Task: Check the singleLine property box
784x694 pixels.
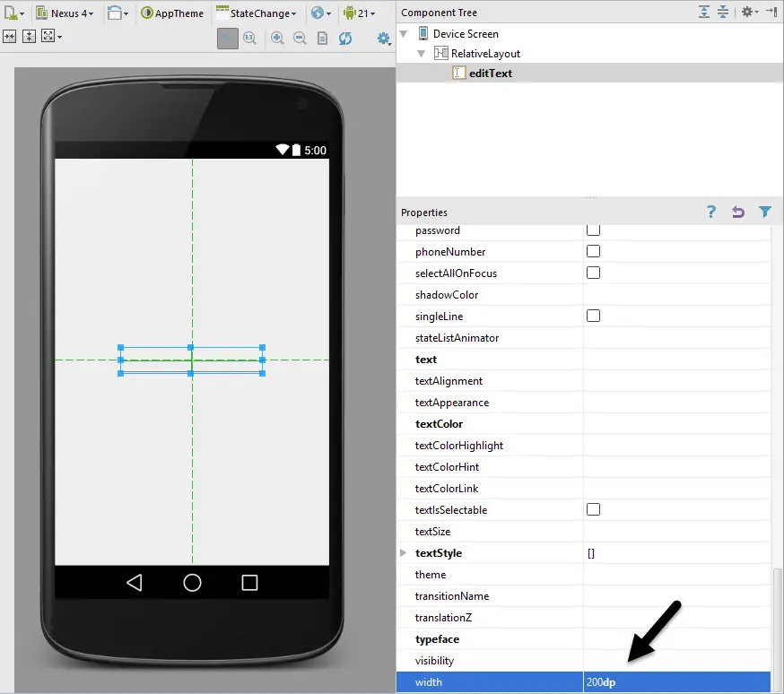Action: (x=593, y=317)
